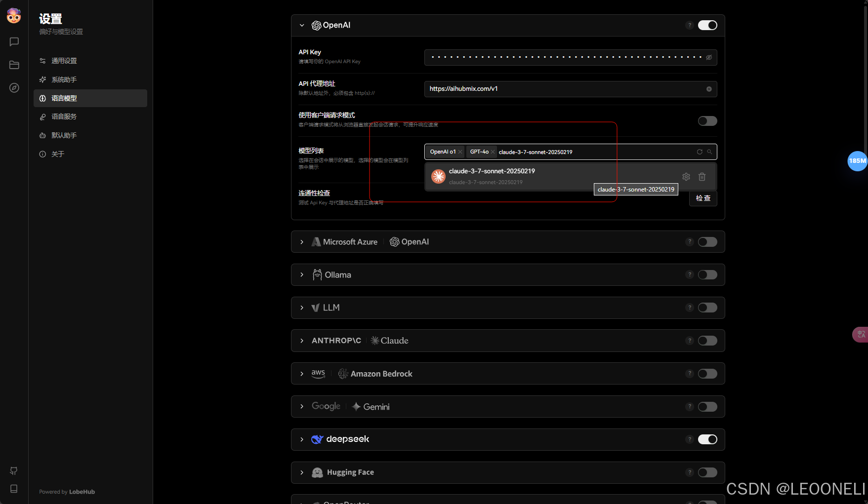
Task: Refresh the model list
Action: coord(700,152)
